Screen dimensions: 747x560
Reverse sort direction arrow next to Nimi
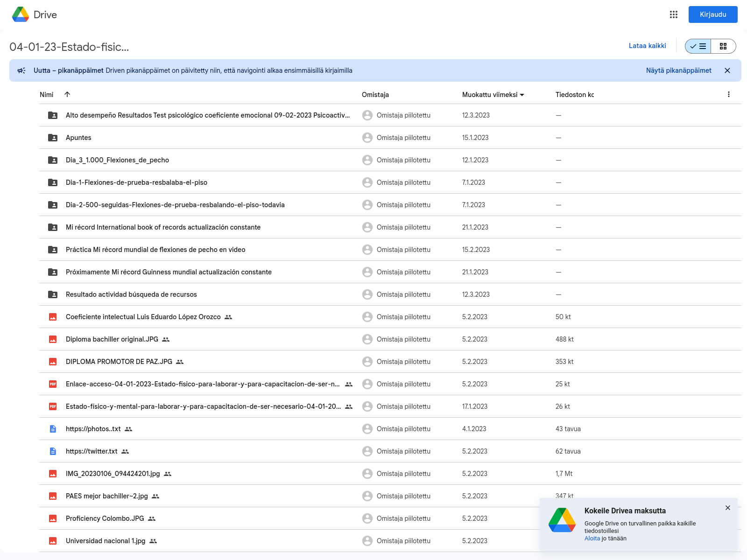coord(67,94)
